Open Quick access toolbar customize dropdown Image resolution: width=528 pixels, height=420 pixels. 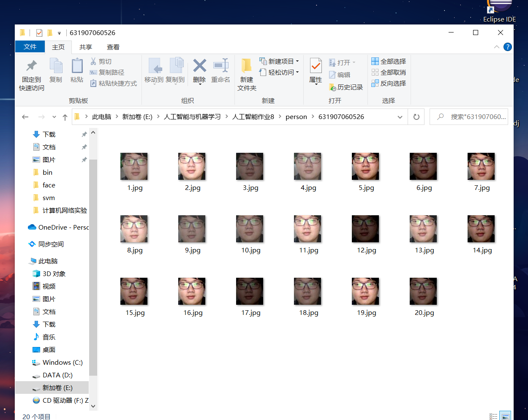[59, 33]
